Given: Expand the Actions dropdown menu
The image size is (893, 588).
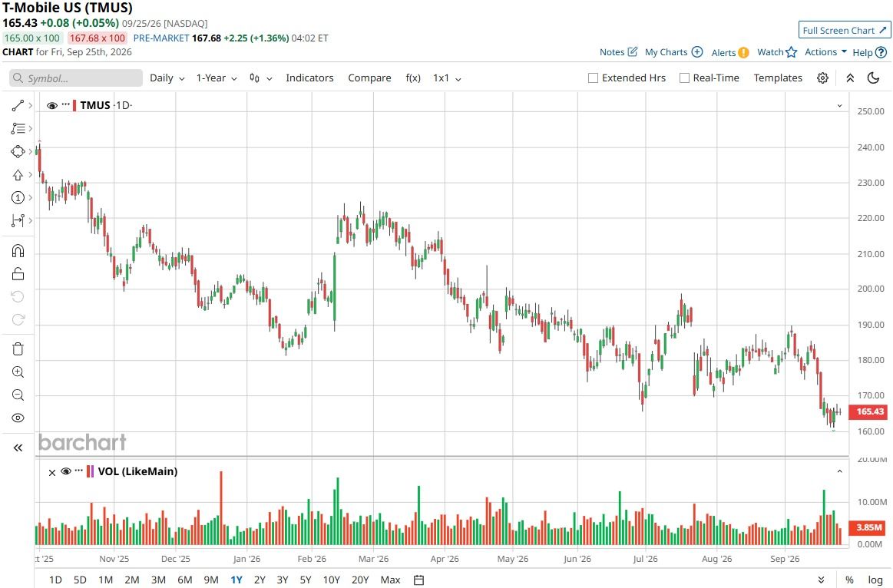Looking at the screenshot, I should pos(825,51).
